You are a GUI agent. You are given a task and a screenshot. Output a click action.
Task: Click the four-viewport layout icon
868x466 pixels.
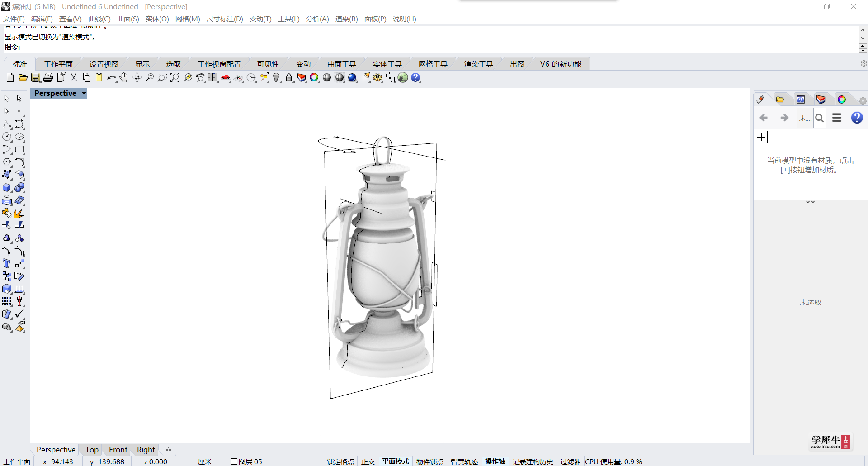(213, 78)
